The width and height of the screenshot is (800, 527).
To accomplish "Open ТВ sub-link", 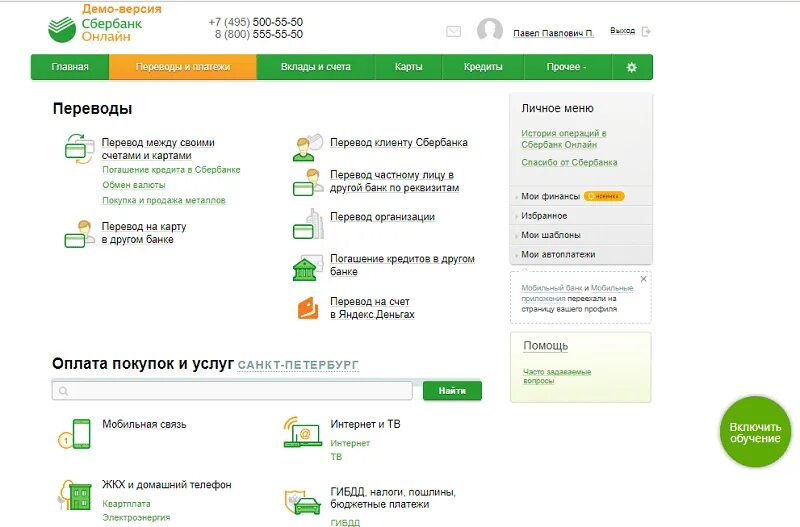I will (x=336, y=457).
